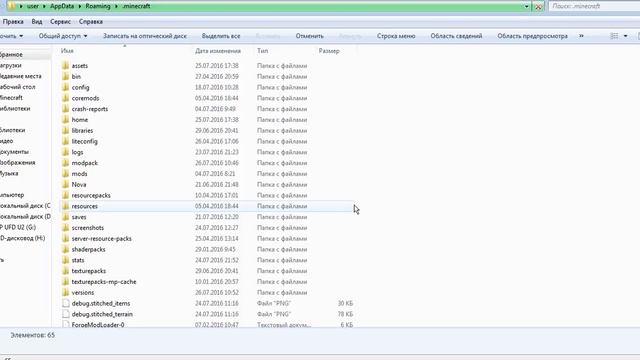
Task: Click the server-resource-packs folder icon
Action: [x=65, y=238]
